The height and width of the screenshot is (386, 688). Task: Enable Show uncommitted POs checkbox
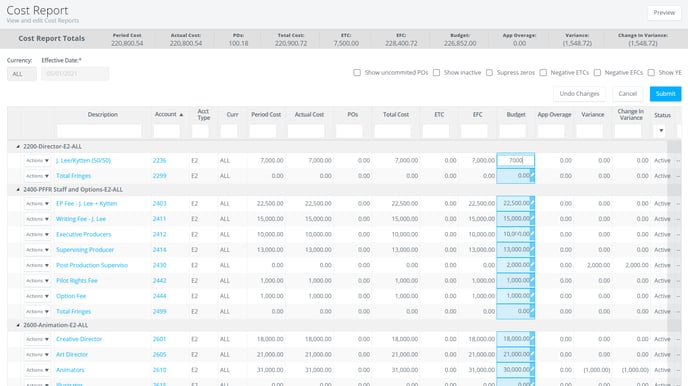pyautogui.click(x=357, y=72)
